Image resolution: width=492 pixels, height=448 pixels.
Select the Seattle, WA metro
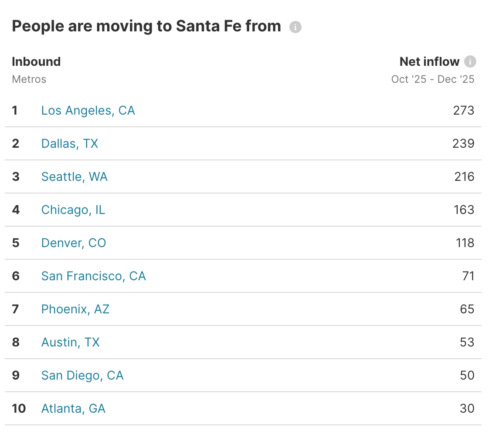[74, 177]
